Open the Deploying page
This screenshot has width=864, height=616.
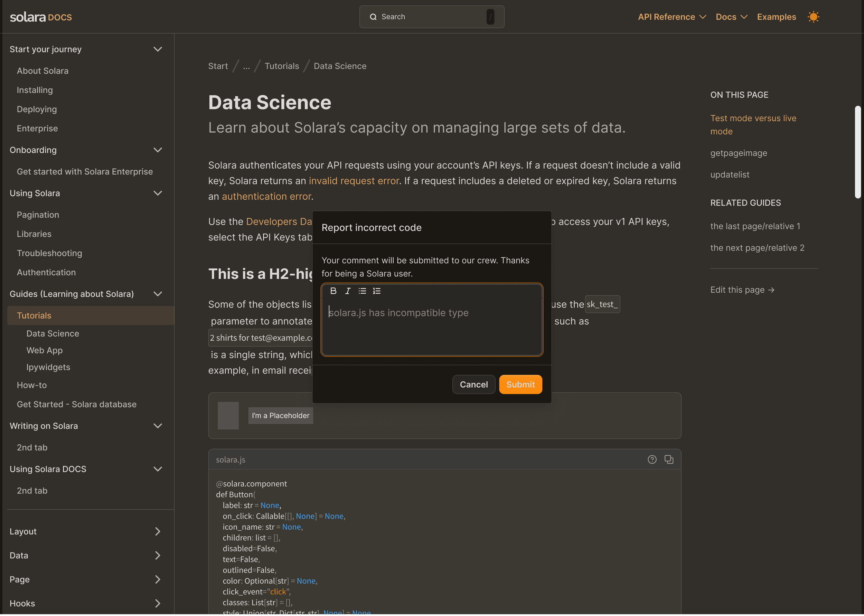point(37,109)
